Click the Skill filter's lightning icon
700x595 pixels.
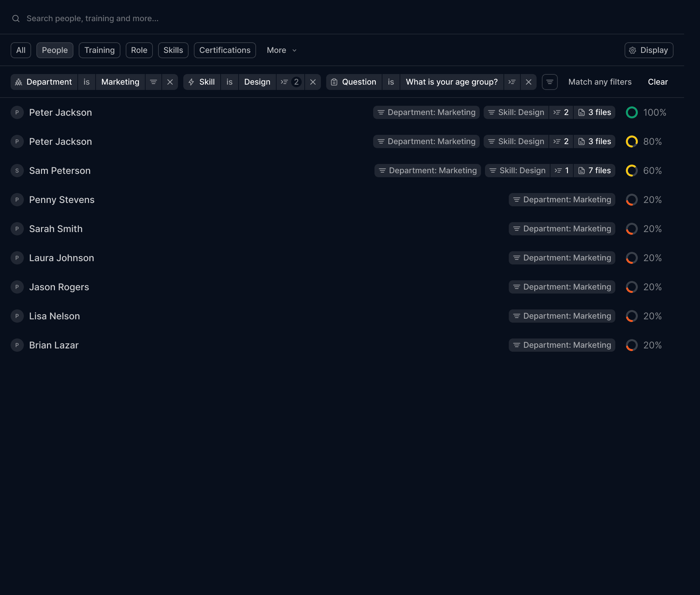point(191,82)
